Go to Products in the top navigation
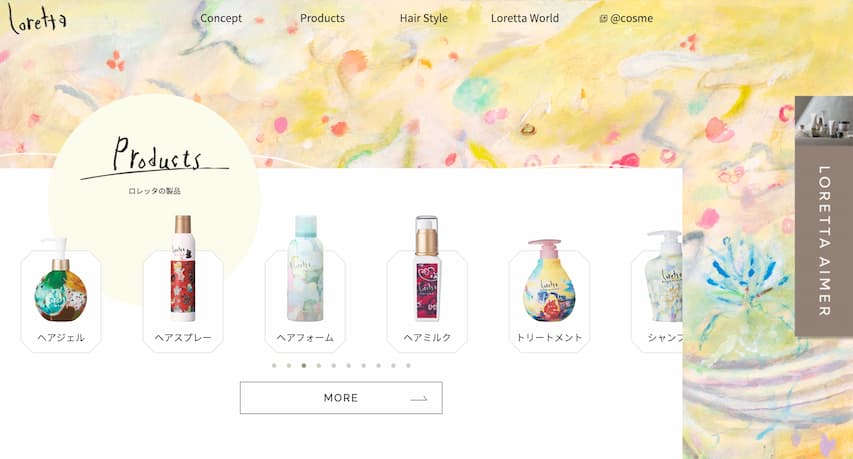This screenshot has height=459, width=853. click(x=322, y=18)
